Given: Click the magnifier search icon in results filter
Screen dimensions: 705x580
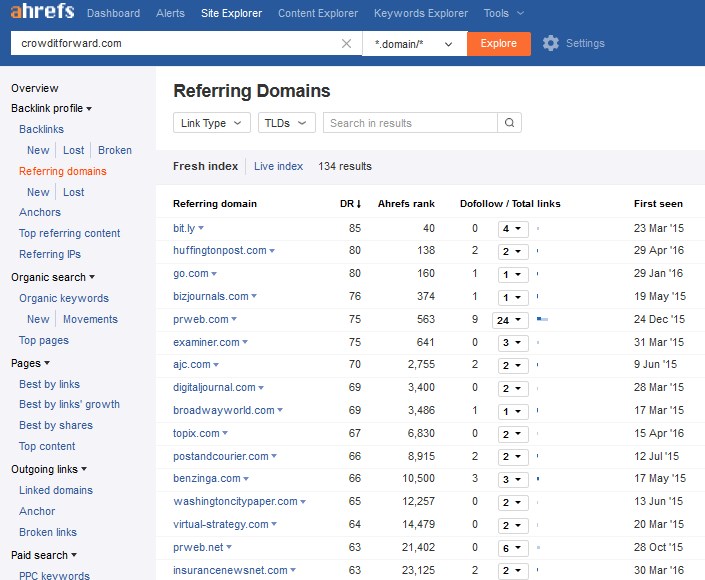Looking at the screenshot, I should coord(509,123).
